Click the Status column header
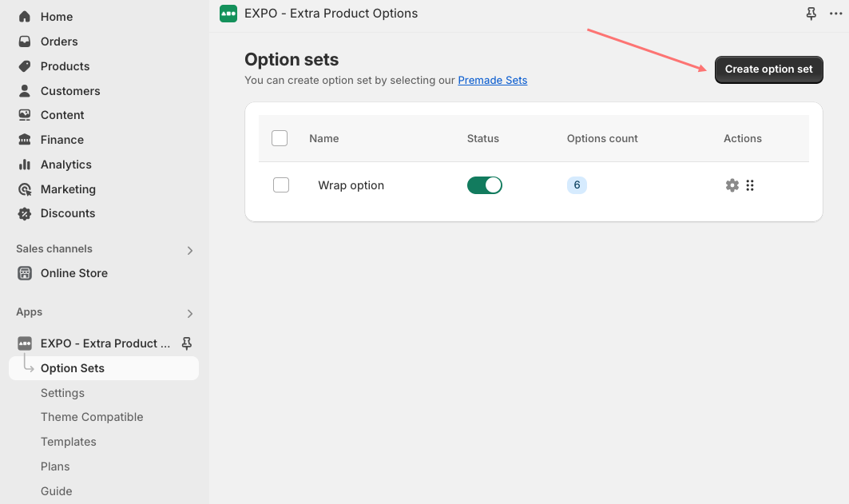This screenshot has width=849, height=504. (x=483, y=139)
